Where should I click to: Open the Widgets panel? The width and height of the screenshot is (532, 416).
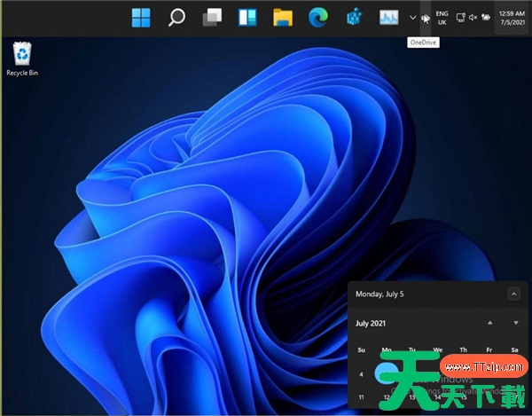point(247,17)
